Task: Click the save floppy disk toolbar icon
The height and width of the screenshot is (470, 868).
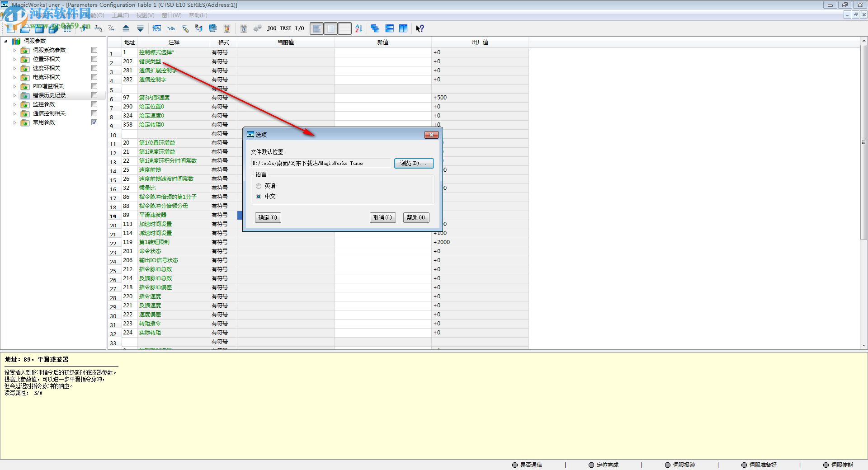Action: click(x=39, y=28)
